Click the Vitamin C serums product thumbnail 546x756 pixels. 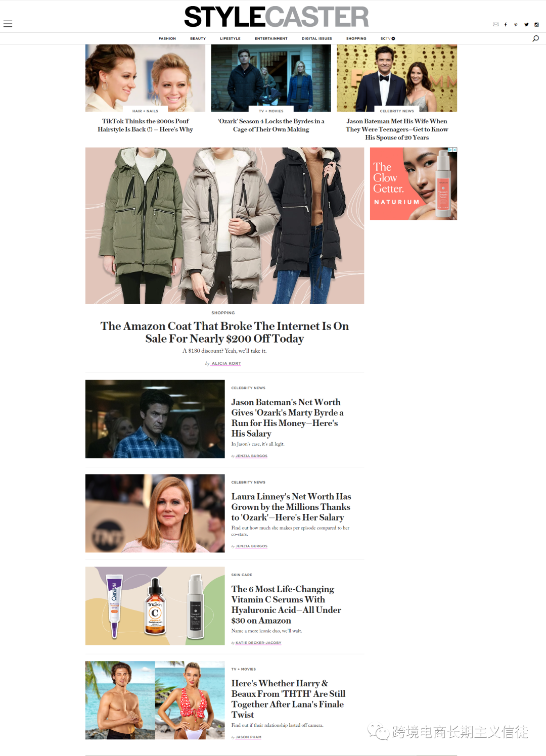click(155, 606)
